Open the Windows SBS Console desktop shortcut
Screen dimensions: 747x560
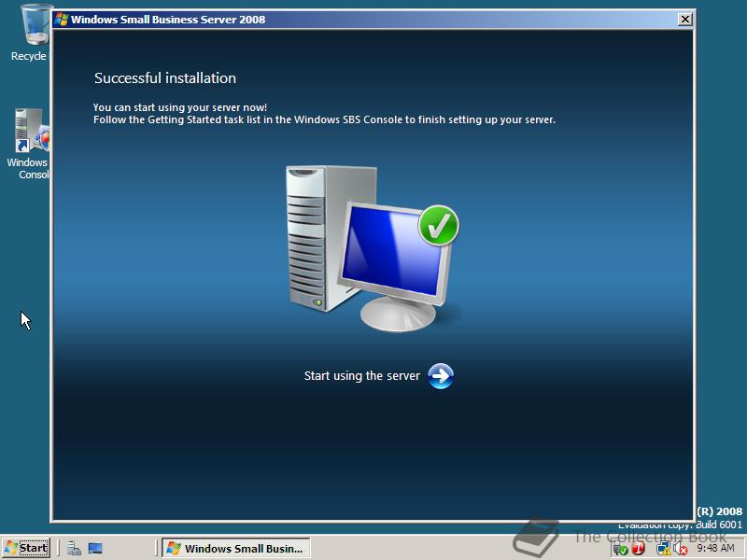click(31, 144)
